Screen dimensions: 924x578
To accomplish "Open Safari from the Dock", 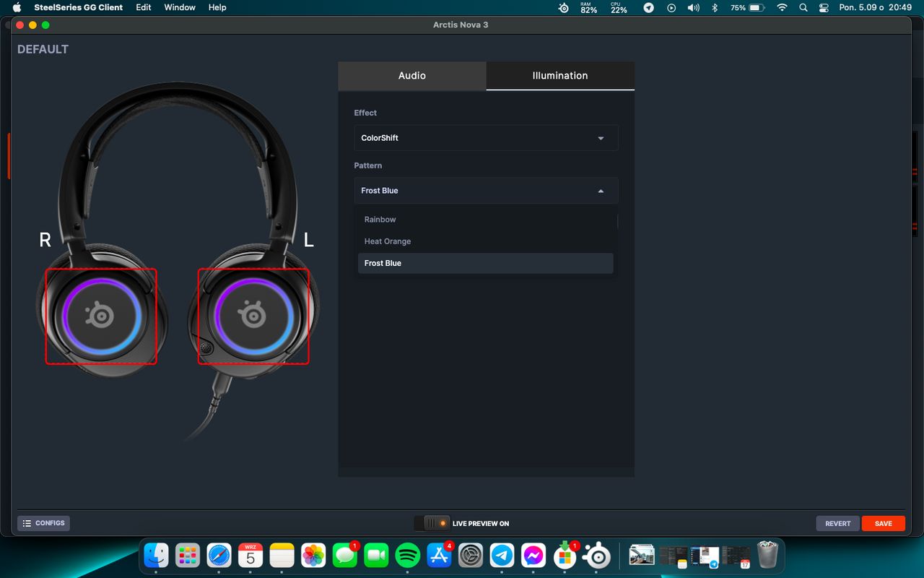I will point(219,555).
